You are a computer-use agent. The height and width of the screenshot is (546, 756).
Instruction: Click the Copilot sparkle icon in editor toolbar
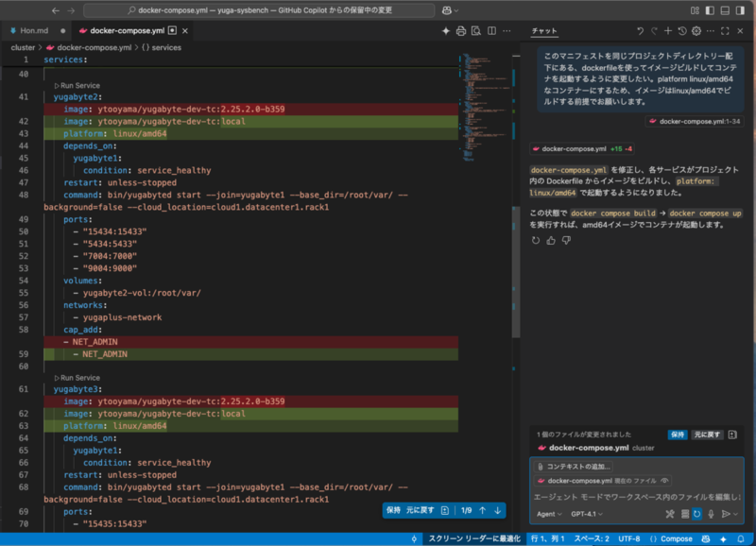(446, 31)
